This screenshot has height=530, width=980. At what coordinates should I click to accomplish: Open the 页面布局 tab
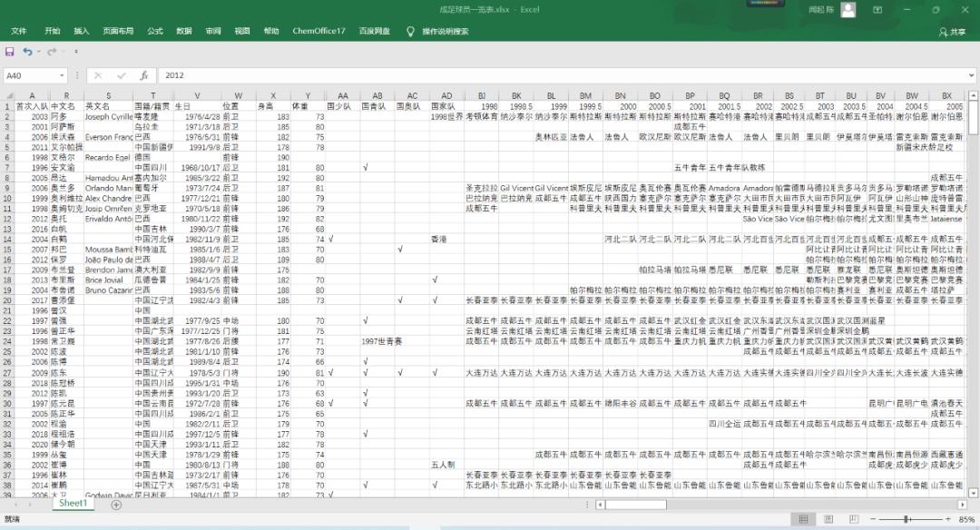[x=118, y=31]
